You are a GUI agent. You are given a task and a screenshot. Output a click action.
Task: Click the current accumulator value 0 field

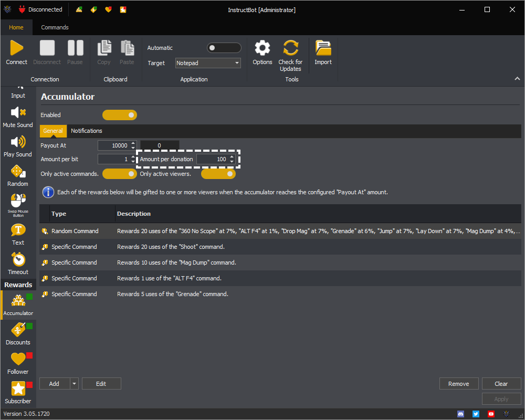pyautogui.click(x=160, y=145)
